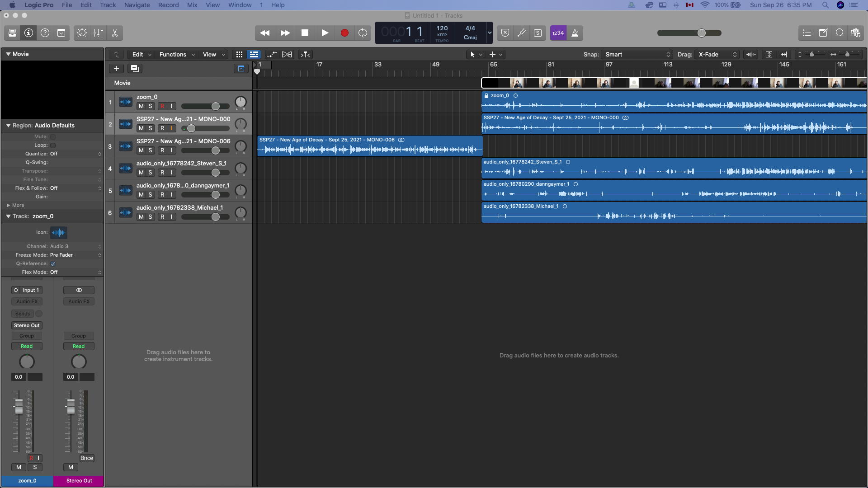Click the Stop transport button

click(305, 33)
